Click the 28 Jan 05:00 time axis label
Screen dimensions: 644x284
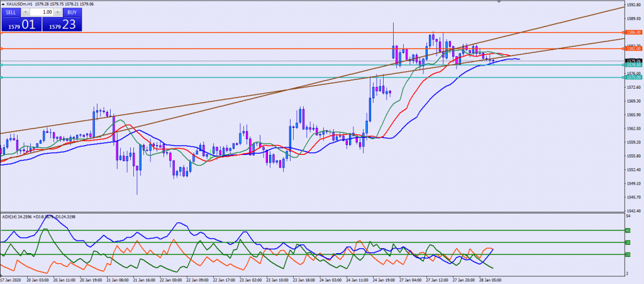pyautogui.click(x=492, y=280)
